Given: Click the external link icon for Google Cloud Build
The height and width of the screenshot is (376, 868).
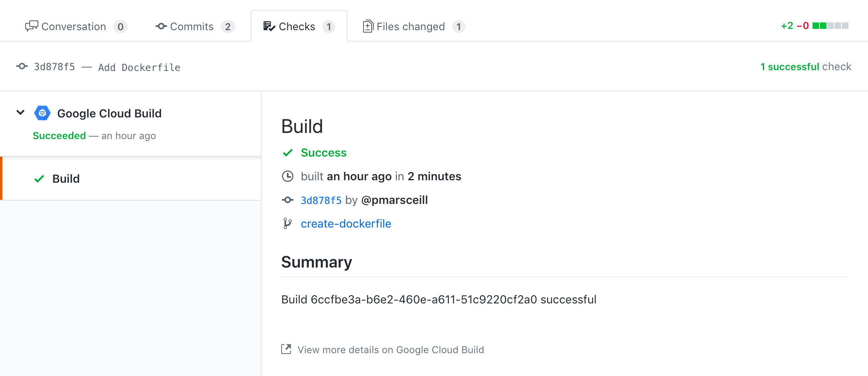Looking at the screenshot, I should click(x=286, y=349).
